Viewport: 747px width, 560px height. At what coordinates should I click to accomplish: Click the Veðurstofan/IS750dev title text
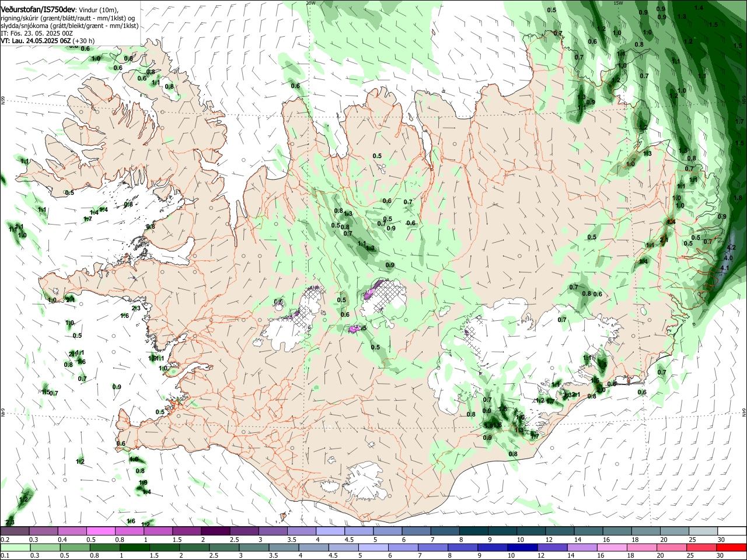[38, 10]
